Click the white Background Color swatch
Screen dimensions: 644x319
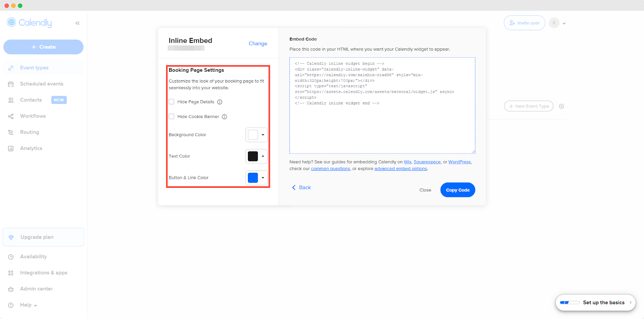(x=253, y=135)
